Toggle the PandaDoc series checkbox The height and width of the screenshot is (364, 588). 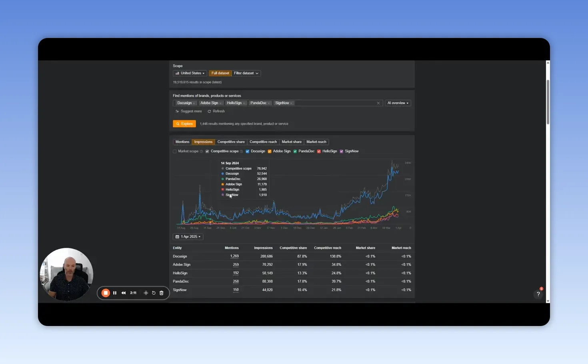(295, 151)
